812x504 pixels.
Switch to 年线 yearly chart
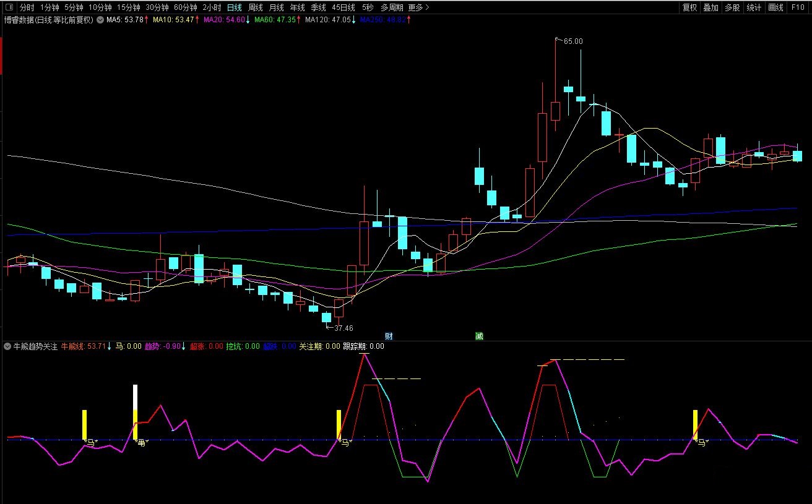(x=297, y=7)
